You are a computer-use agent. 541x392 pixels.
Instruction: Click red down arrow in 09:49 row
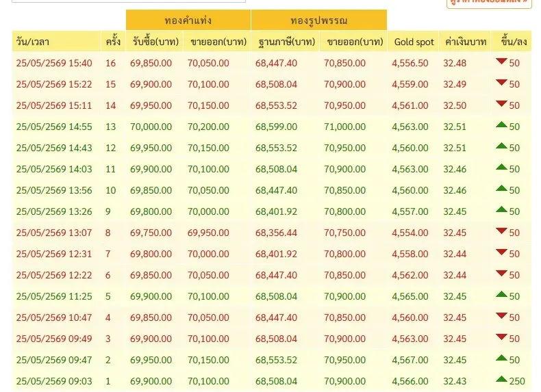pyautogui.click(x=501, y=337)
